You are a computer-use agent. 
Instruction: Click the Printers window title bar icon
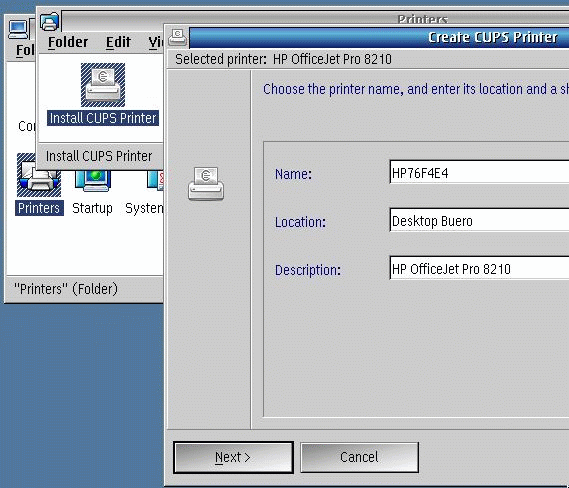pyautogui.click(x=49, y=21)
